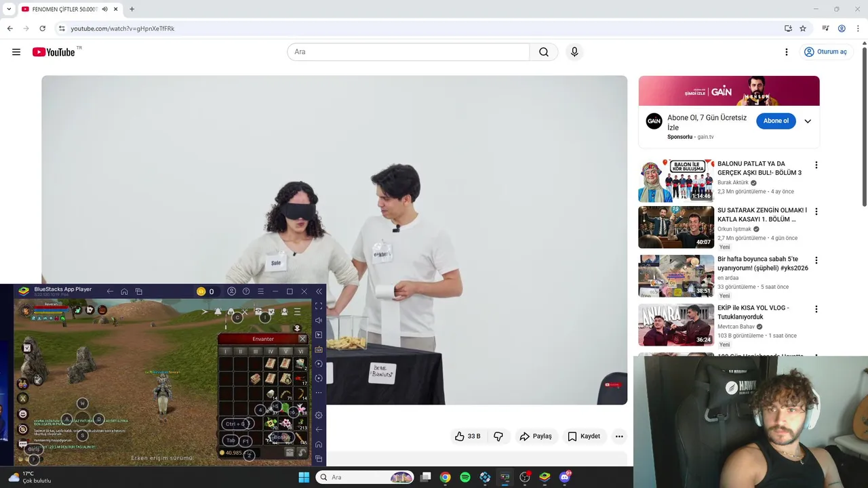
Task: Close the Envanter inventory panel
Action: [302, 339]
